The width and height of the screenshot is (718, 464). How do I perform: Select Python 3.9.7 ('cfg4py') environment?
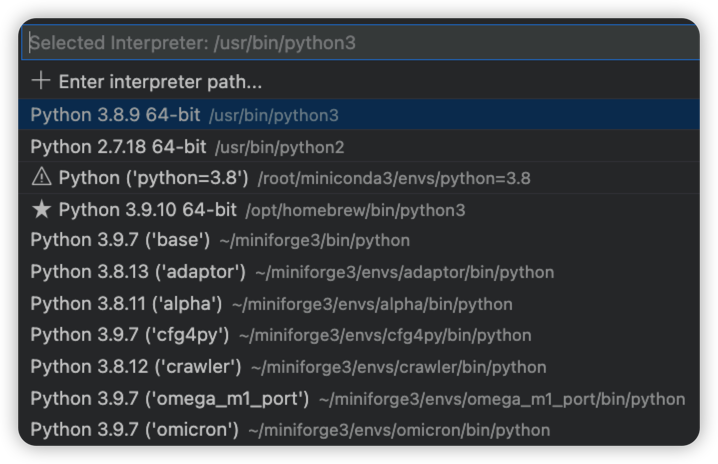point(129,335)
